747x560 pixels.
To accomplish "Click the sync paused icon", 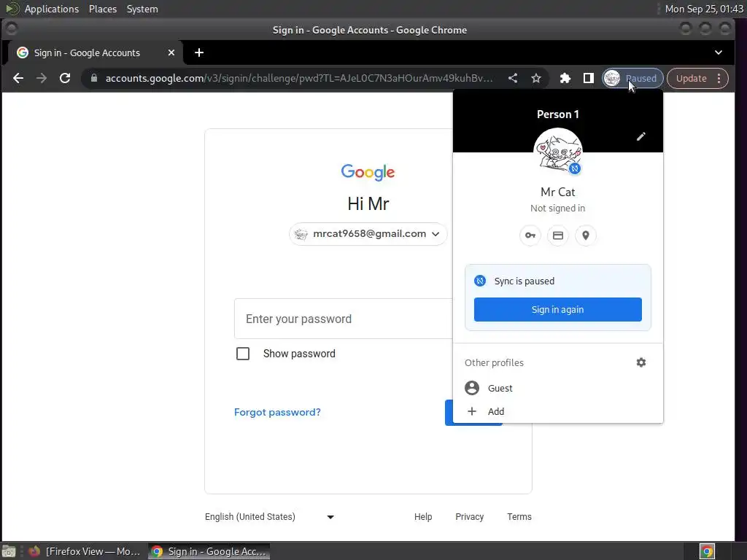I will coord(480,281).
